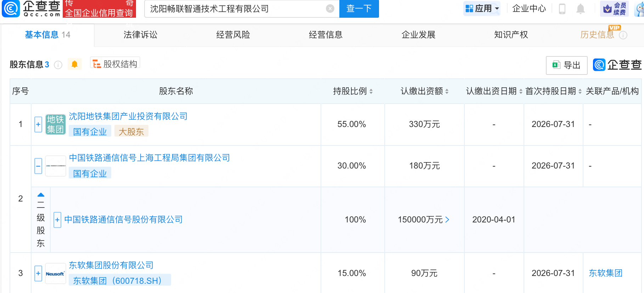This screenshot has height=293, width=644.
Task: Open 中国铁路通信信号上海工程局集团有限公司 link
Action: pyautogui.click(x=149, y=158)
